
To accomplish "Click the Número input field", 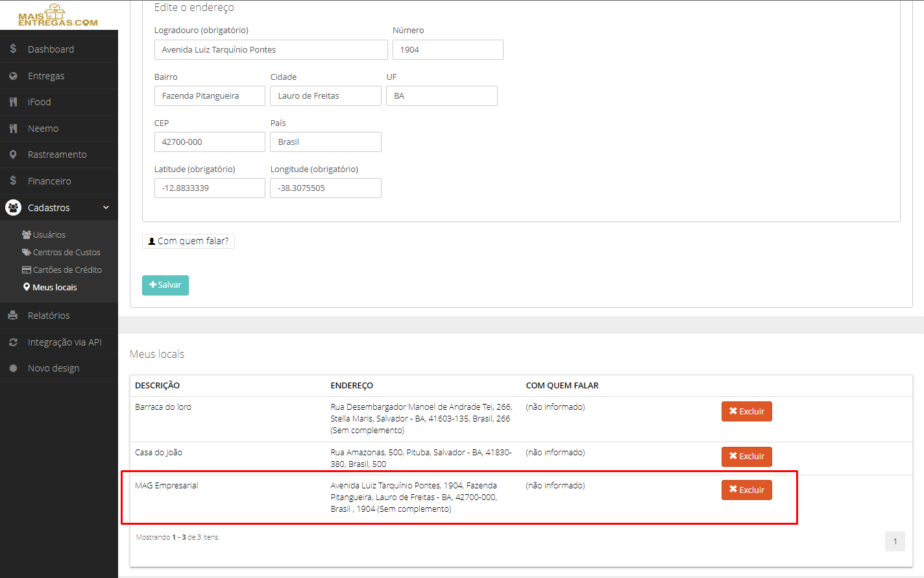I will [x=448, y=50].
